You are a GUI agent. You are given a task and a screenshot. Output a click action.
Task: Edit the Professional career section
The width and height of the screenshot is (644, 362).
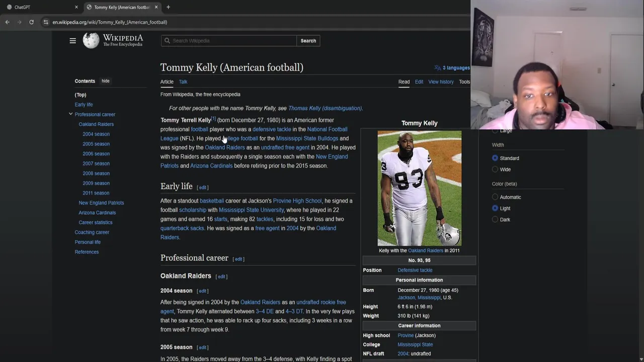(x=238, y=259)
